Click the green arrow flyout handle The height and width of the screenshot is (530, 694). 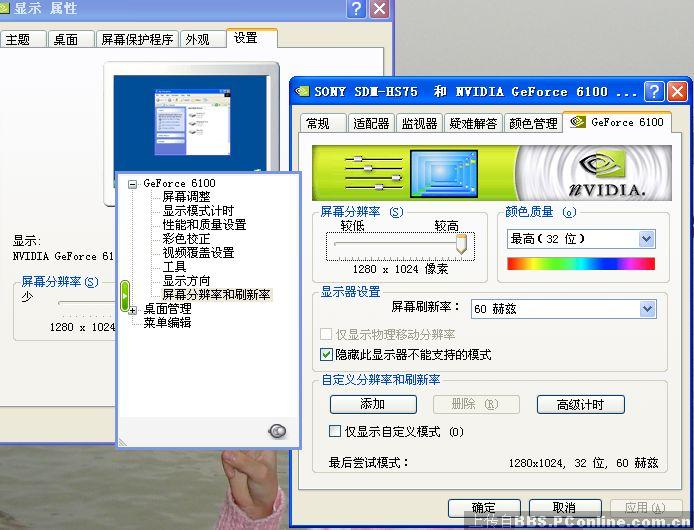point(125,296)
